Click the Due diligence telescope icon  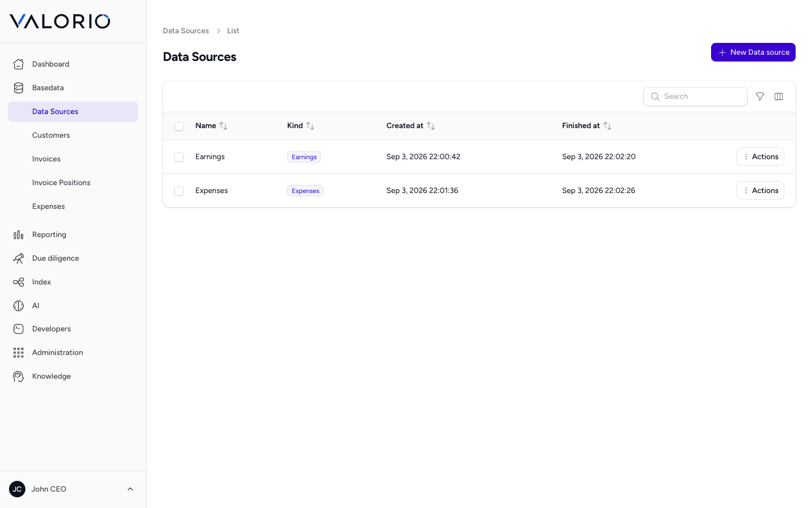19,259
